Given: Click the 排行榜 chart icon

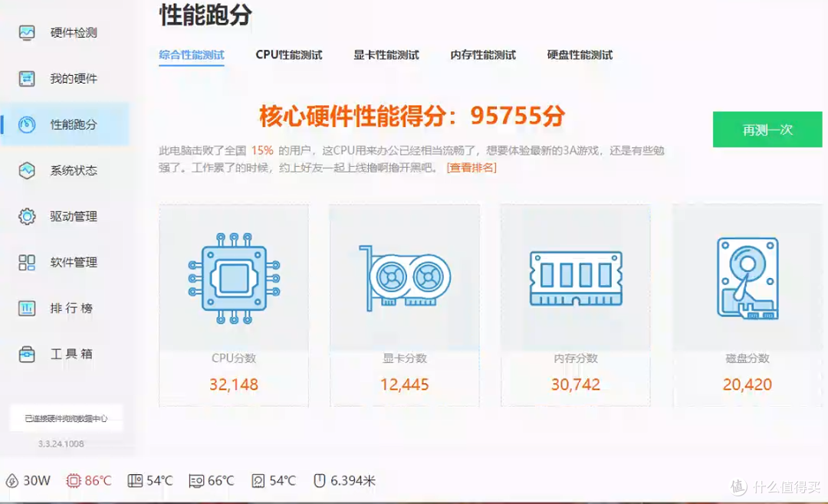Looking at the screenshot, I should tap(27, 308).
